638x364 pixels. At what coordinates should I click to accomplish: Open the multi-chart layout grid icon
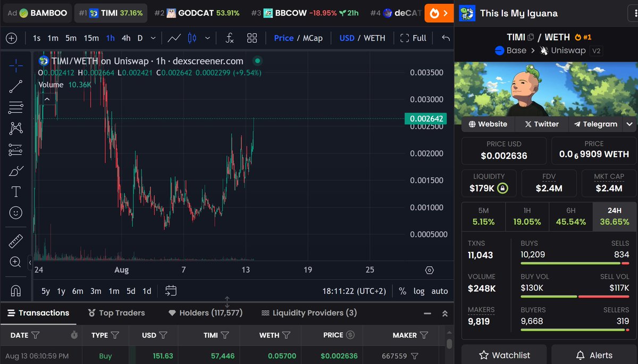coord(252,38)
